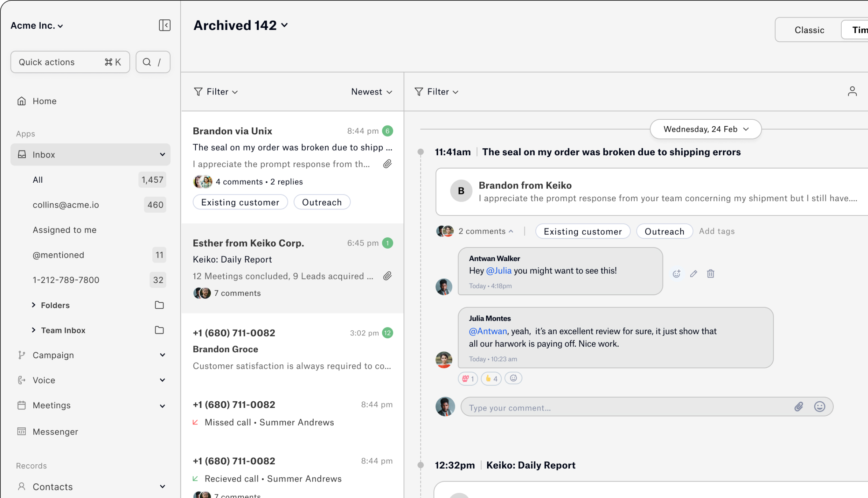Click the edit pencil icon on Antwan's comment
This screenshot has width=868, height=498.
pos(694,274)
